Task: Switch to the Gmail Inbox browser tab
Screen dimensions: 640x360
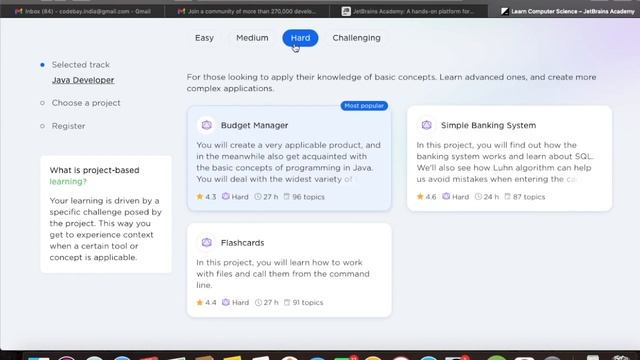Action: [x=83, y=11]
